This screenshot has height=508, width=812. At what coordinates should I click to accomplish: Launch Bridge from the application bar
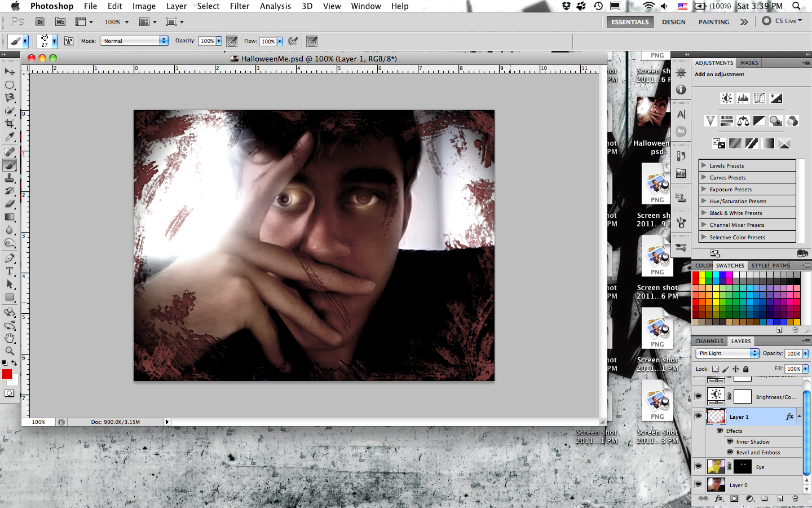pos(40,22)
